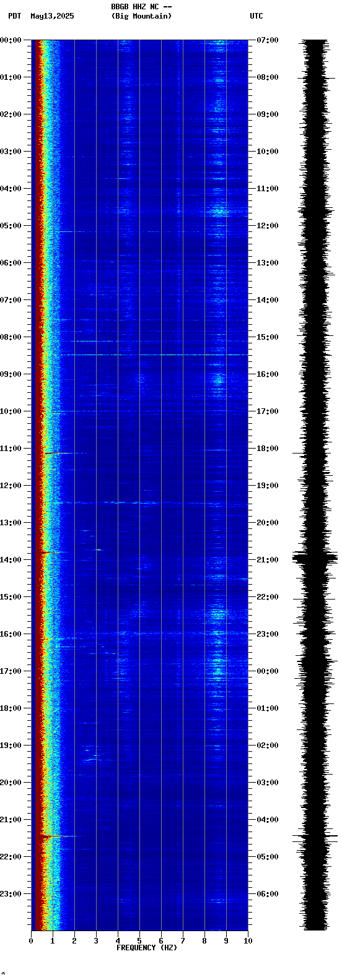The width and height of the screenshot is (342, 980).
Task: Click the 'UTC' timezone label
Action: tap(256, 16)
